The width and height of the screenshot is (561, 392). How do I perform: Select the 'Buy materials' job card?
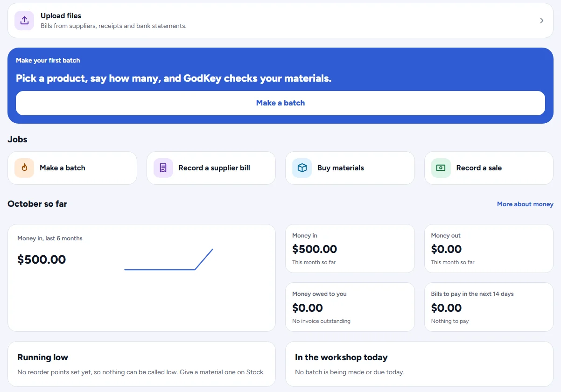click(x=350, y=168)
